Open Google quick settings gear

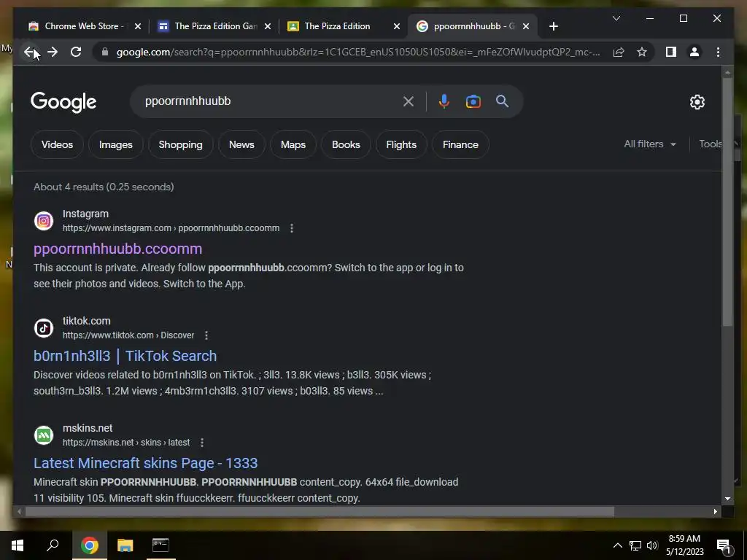(697, 102)
